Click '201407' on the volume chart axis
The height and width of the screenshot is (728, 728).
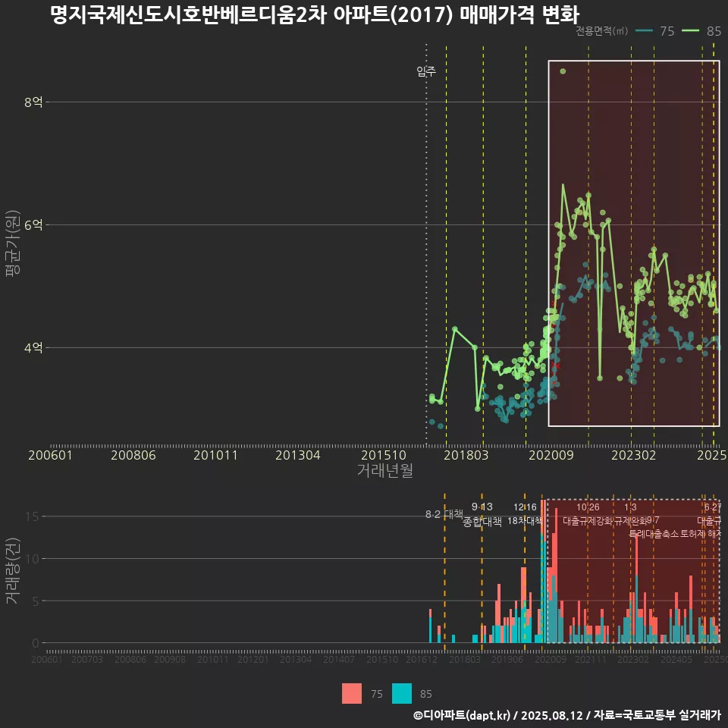(339, 659)
